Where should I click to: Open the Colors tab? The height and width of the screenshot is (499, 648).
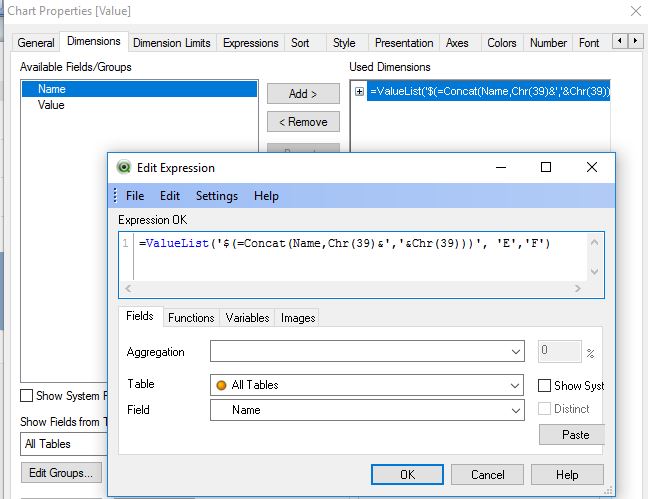point(502,43)
